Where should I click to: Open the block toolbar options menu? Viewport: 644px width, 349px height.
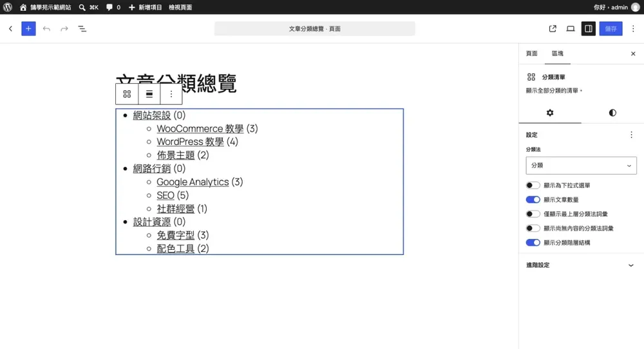(171, 94)
